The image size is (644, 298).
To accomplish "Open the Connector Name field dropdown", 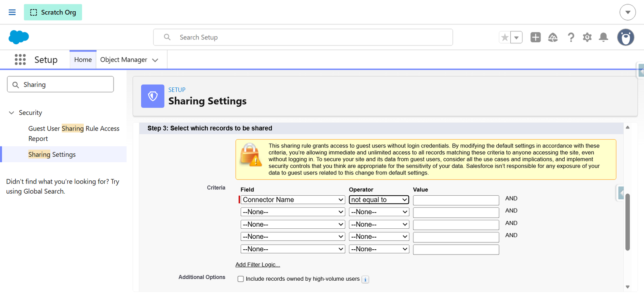I will click(x=293, y=200).
